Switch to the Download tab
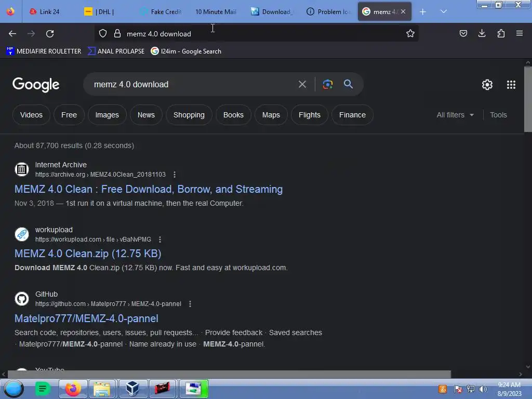 272,12
